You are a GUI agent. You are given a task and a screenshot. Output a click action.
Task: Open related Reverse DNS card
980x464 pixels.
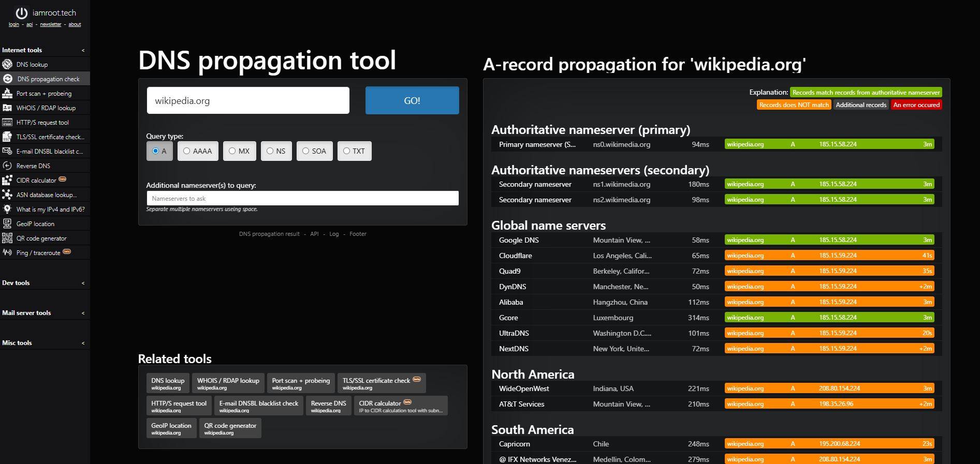click(329, 406)
